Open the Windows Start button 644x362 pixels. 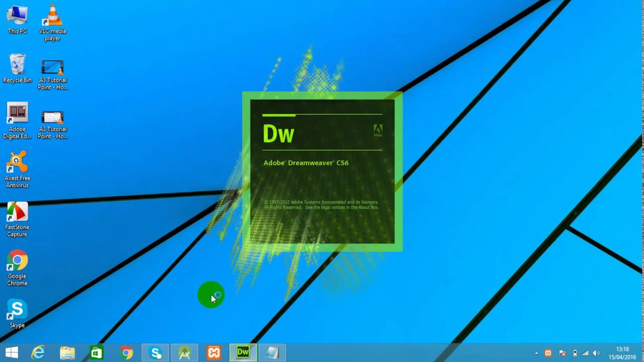(x=12, y=352)
